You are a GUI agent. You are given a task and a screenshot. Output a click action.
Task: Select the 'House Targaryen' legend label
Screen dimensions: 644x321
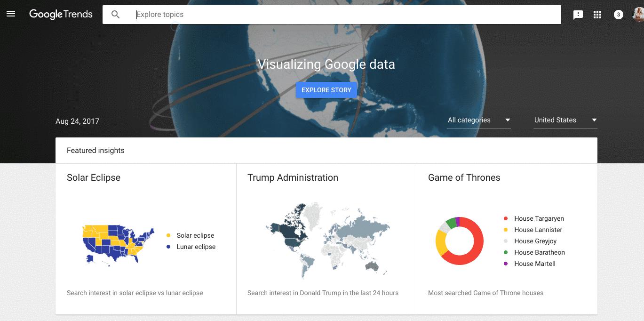click(x=539, y=218)
